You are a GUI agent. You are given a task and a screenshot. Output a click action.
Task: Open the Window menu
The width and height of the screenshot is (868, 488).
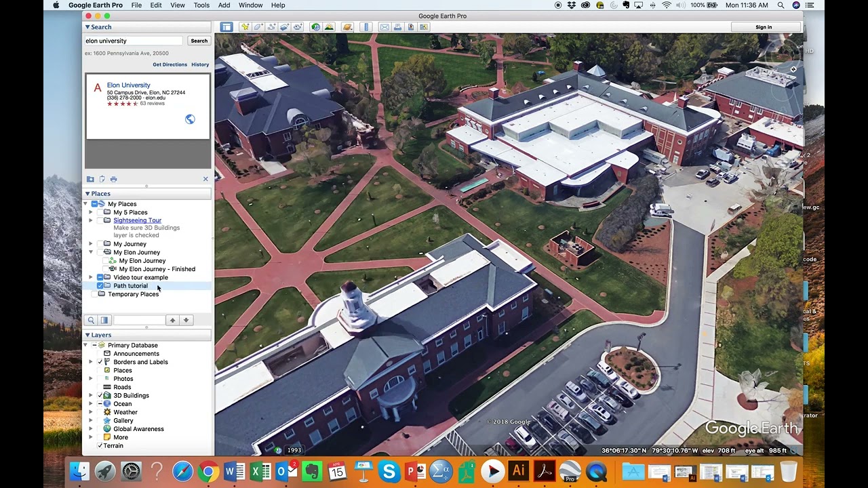coord(251,5)
